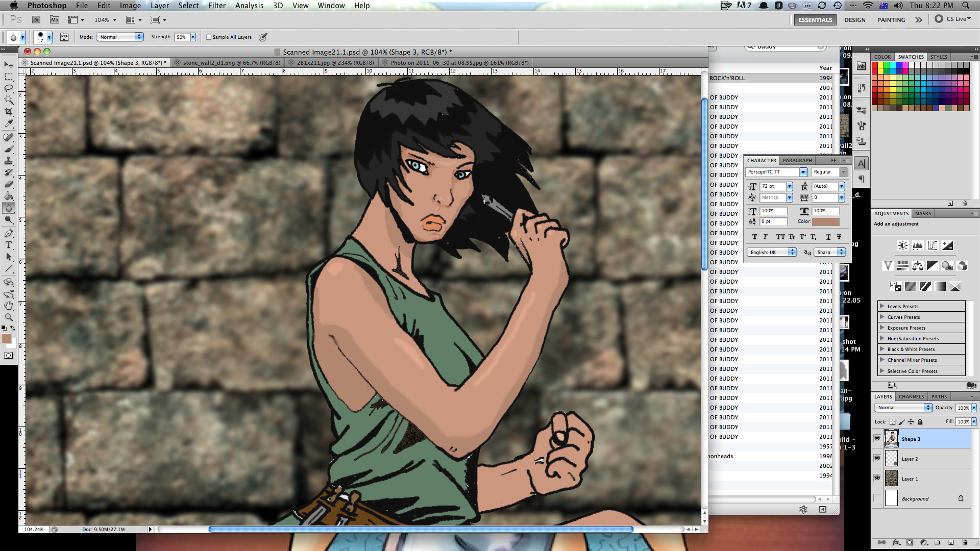
Task: Create a new layer group folder
Action: [x=937, y=542]
